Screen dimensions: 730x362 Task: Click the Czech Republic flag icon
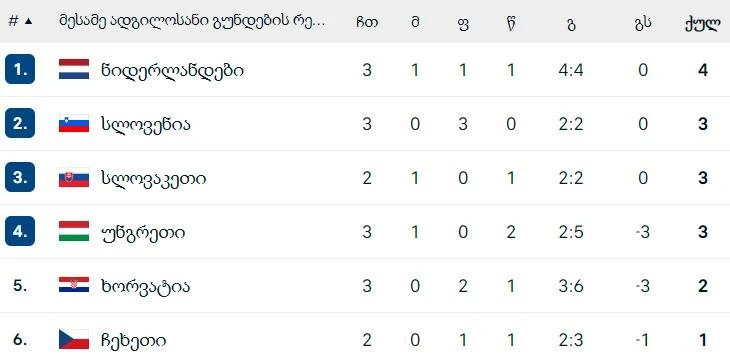74,339
